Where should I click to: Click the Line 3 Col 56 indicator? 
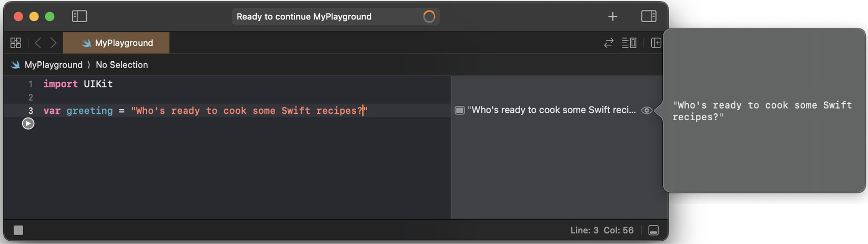(602, 230)
